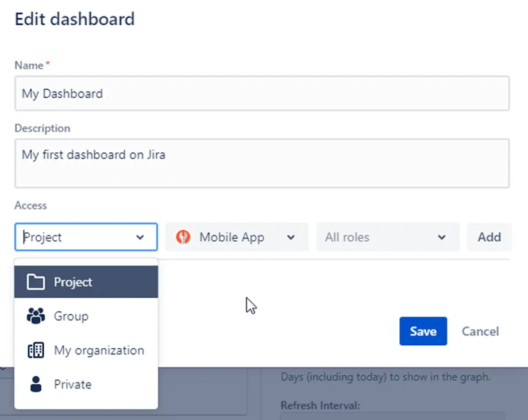Click the folder icon beside Project option
The height and width of the screenshot is (420, 528).
(x=36, y=282)
